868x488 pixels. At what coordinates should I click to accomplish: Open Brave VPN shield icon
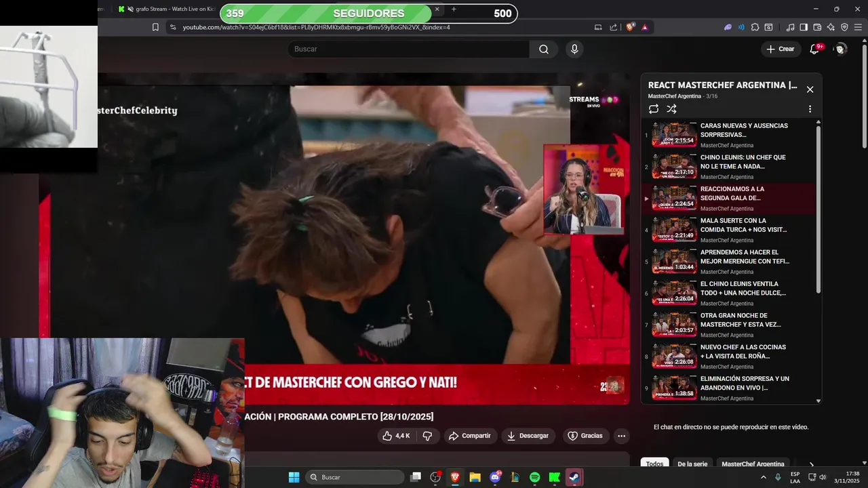(x=844, y=27)
